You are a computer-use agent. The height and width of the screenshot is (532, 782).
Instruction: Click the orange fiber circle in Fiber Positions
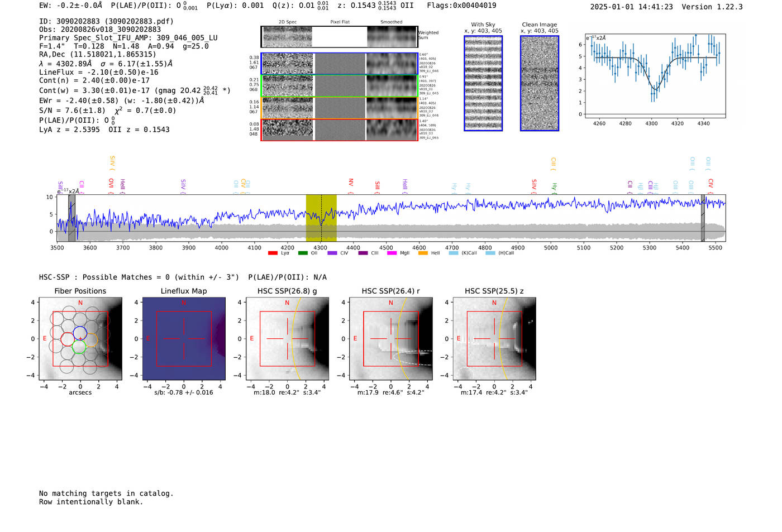pyautogui.click(x=91, y=339)
